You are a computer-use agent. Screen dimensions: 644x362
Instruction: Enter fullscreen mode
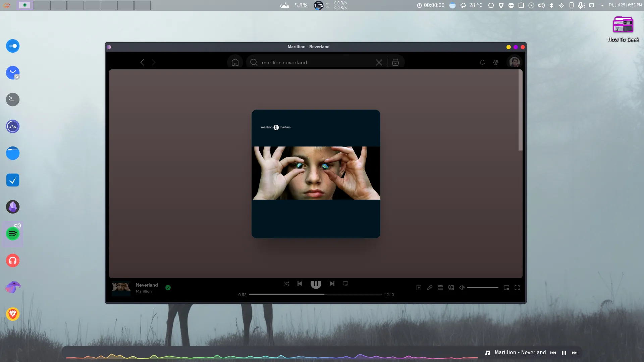pyautogui.click(x=517, y=288)
